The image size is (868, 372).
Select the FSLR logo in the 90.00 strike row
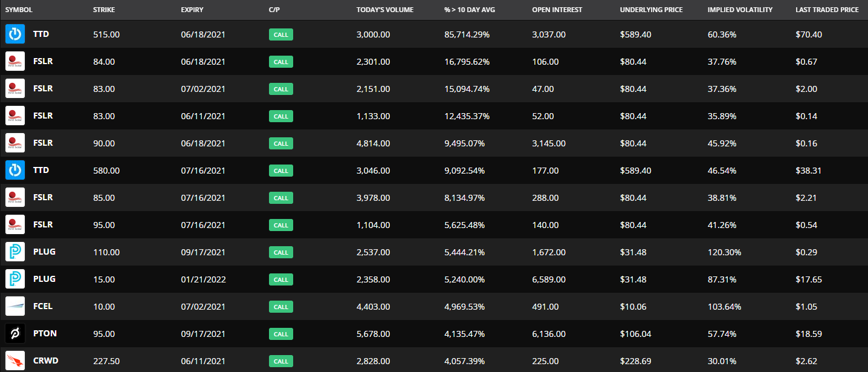tap(15, 143)
